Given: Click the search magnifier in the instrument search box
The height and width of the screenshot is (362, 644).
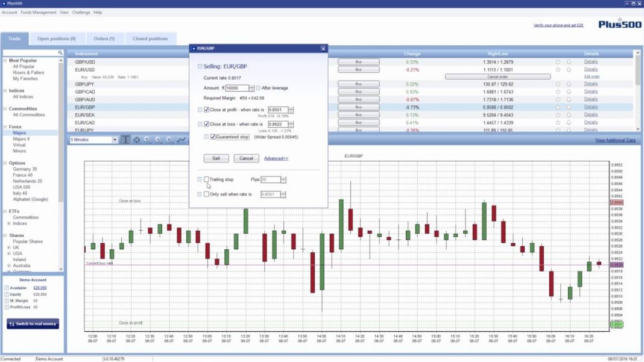Looking at the screenshot, I should (60, 52).
